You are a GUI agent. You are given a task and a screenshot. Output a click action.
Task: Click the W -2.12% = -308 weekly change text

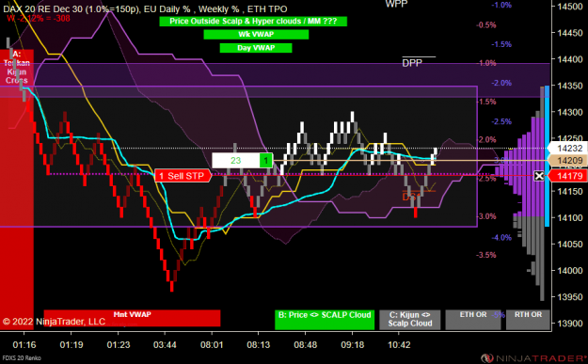click(x=39, y=18)
